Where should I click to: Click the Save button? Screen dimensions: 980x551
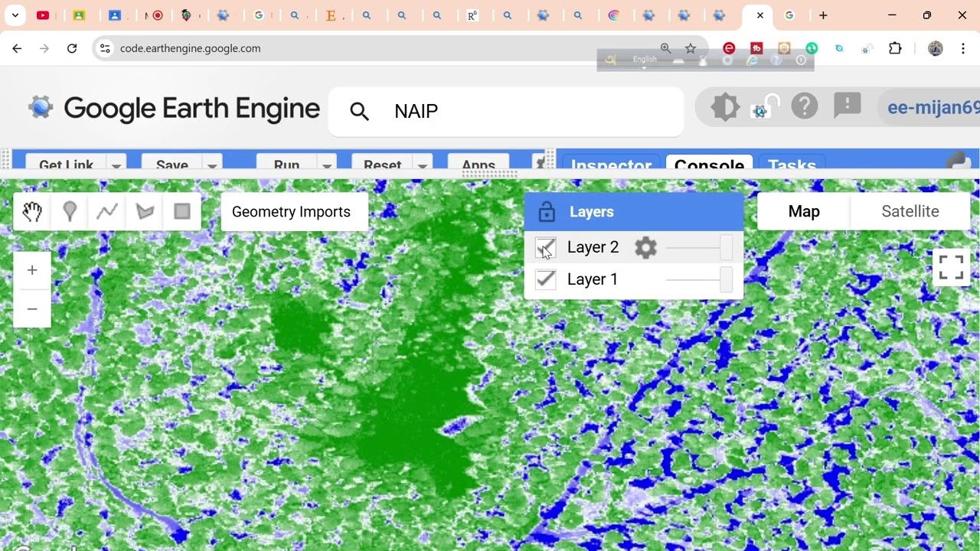(172, 163)
